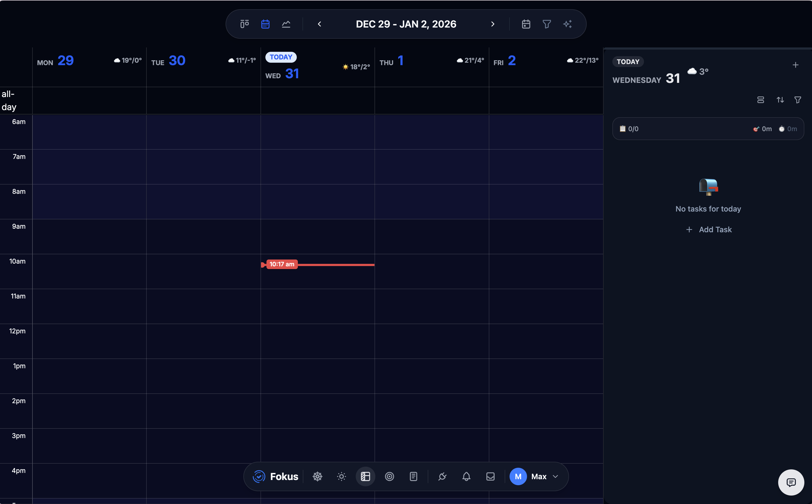812x504 pixels.
Task: Open the focus target tool in bottom bar
Action: 389,476
